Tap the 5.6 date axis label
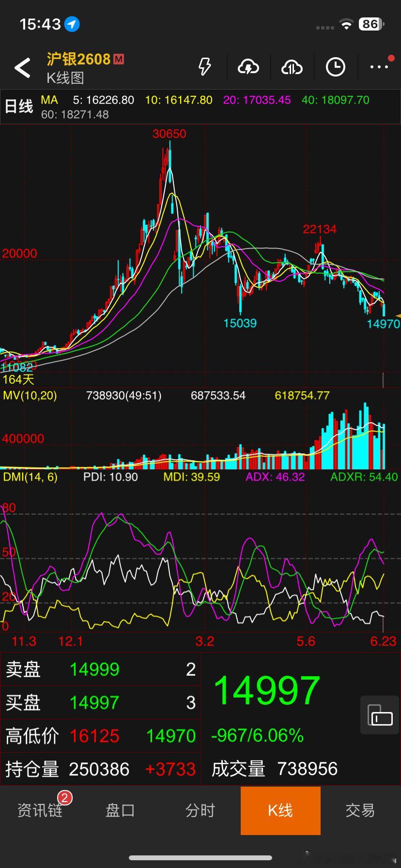The width and height of the screenshot is (401, 868). 306,641
